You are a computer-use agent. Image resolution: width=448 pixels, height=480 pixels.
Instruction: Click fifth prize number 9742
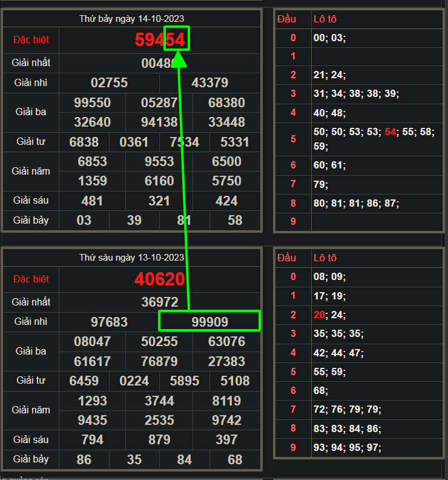point(226,420)
